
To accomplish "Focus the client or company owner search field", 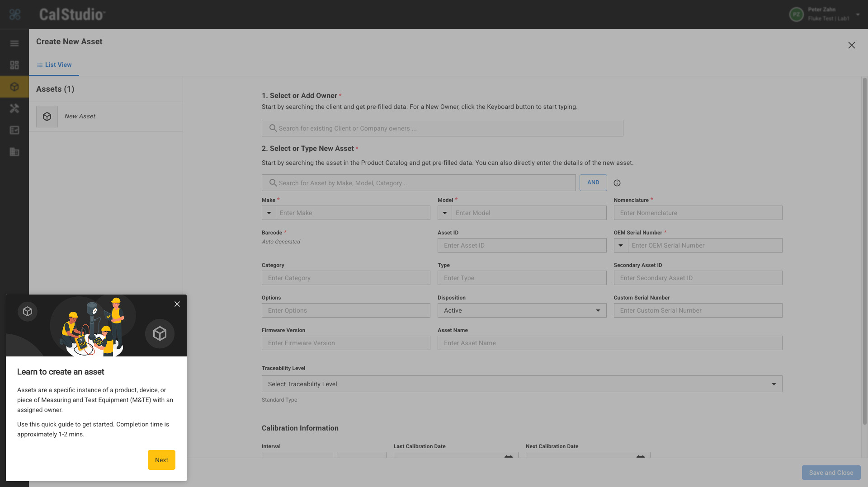I will point(442,128).
